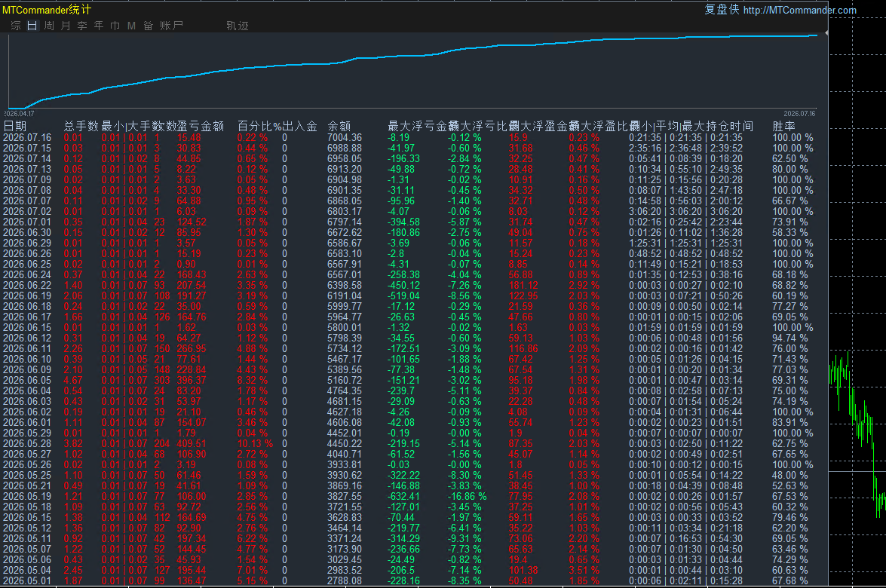Select the 币 symbol tab

tap(115, 26)
